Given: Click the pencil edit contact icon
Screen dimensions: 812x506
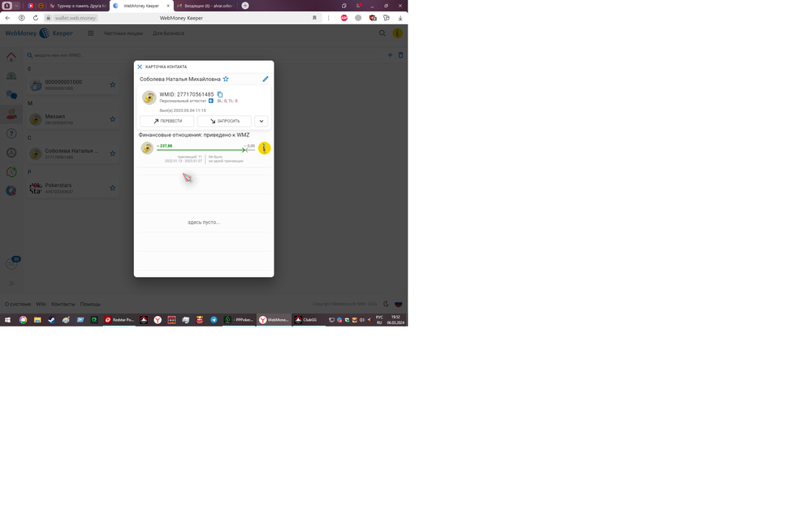Looking at the screenshot, I should [266, 80].
